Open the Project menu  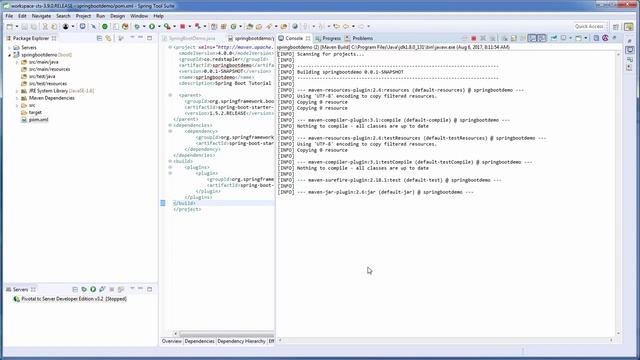click(x=83, y=16)
